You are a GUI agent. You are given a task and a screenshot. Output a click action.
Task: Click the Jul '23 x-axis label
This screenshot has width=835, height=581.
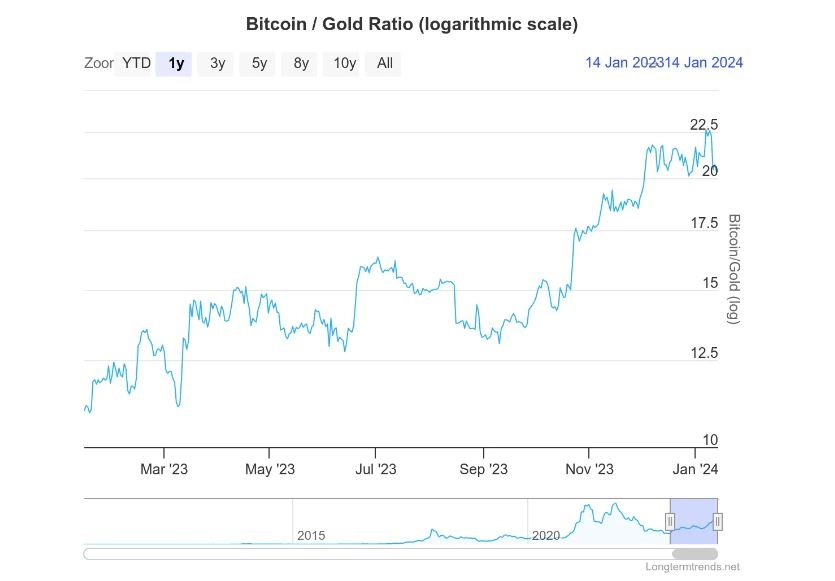coord(375,469)
